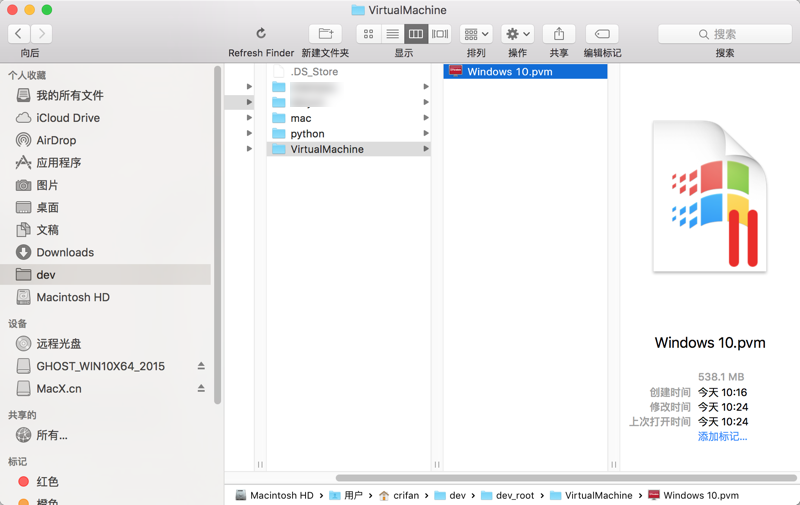Click the edit tags (编辑标记) button
The image size is (800, 505).
coord(602,34)
